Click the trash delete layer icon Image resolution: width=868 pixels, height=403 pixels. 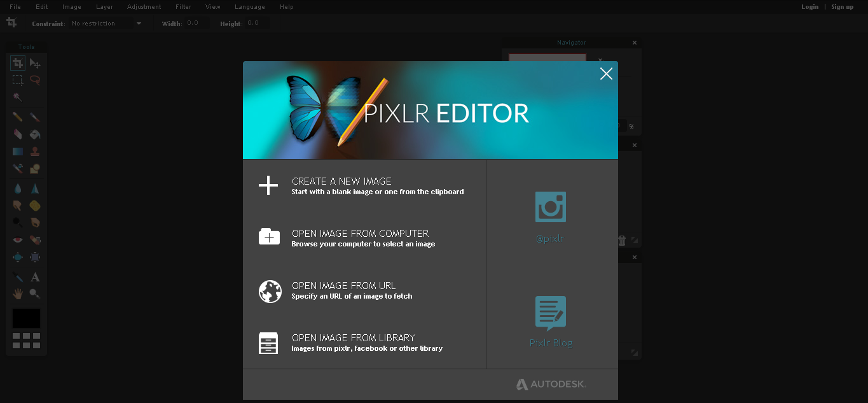(x=622, y=241)
